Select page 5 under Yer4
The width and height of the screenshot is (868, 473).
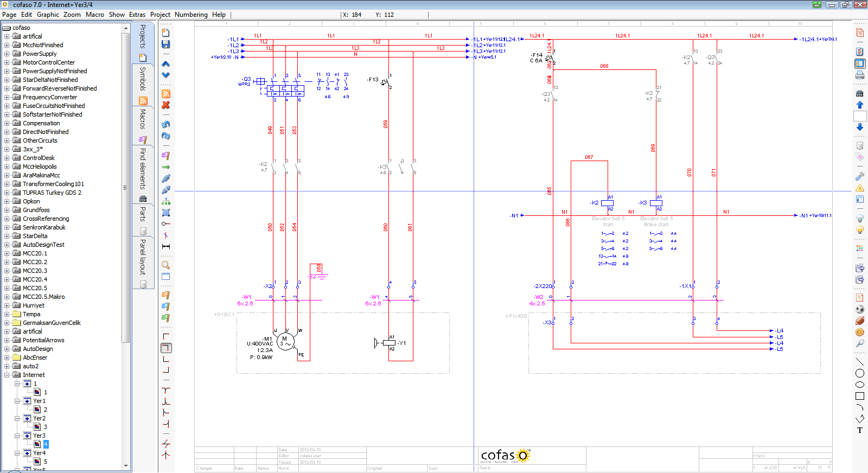pos(46,462)
